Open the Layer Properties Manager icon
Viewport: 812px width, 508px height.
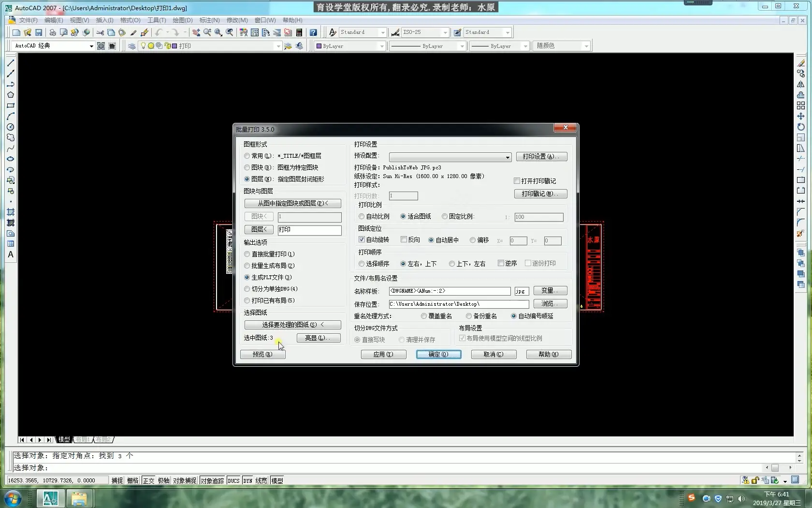[x=132, y=46]
